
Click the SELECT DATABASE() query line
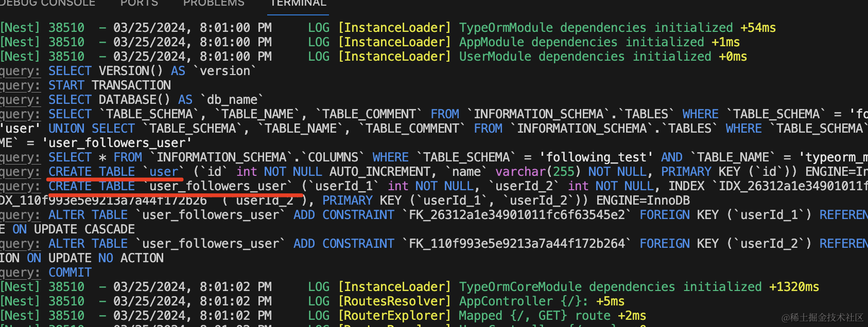coord(155,100)
